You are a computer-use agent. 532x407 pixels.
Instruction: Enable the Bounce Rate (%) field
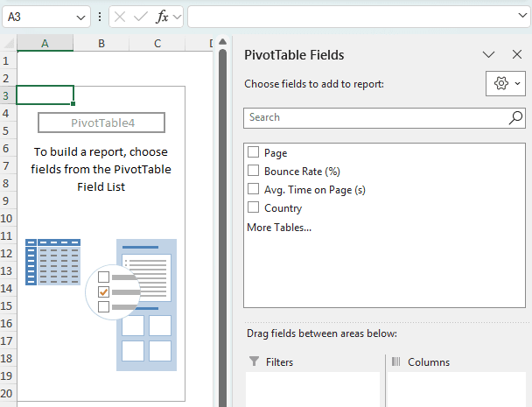click(x=254, y=171)
